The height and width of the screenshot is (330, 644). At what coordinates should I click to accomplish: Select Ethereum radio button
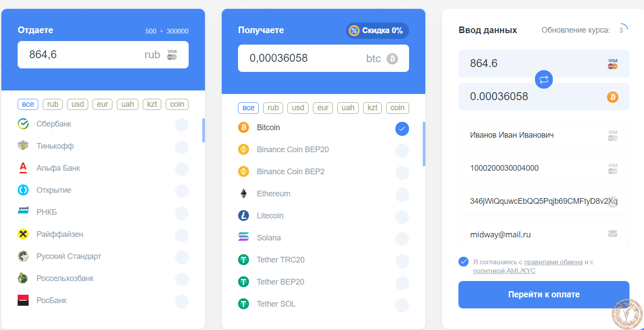click(x=402, y=195)
